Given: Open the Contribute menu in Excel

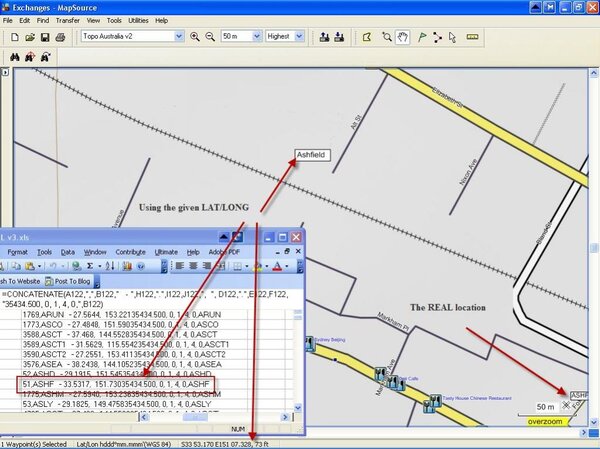Looking at the screenshot, I should tap(131, 252).
